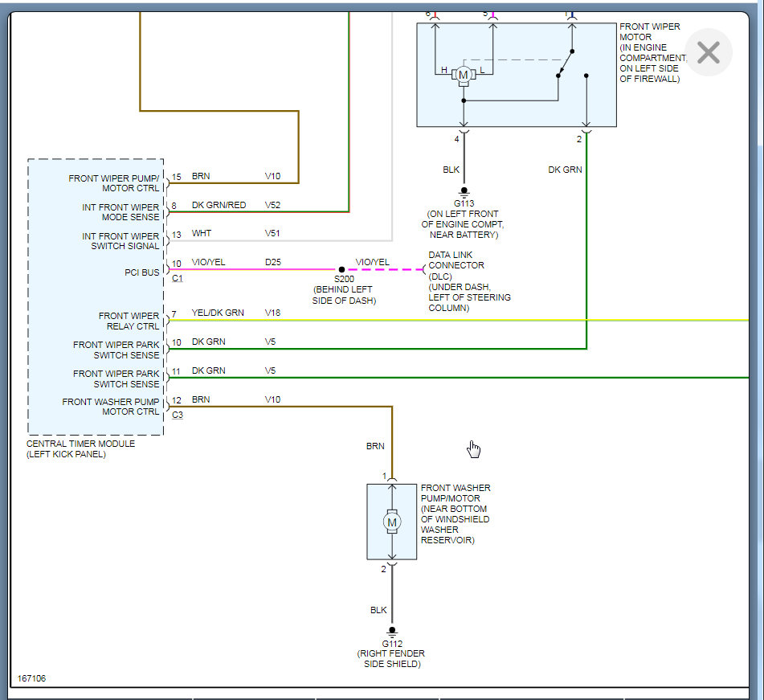
Task: Click the 'CENTRAL TIMER MODULE' caption
Action: 80,444
